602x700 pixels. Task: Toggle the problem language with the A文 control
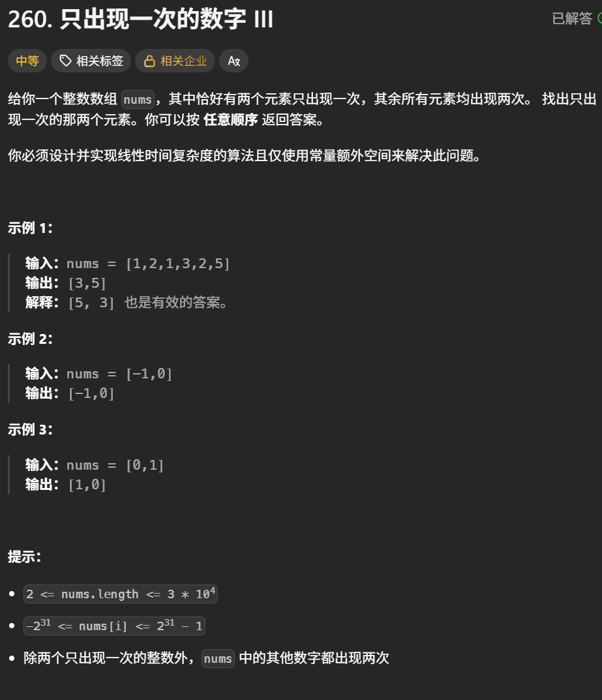click(233, 61)
